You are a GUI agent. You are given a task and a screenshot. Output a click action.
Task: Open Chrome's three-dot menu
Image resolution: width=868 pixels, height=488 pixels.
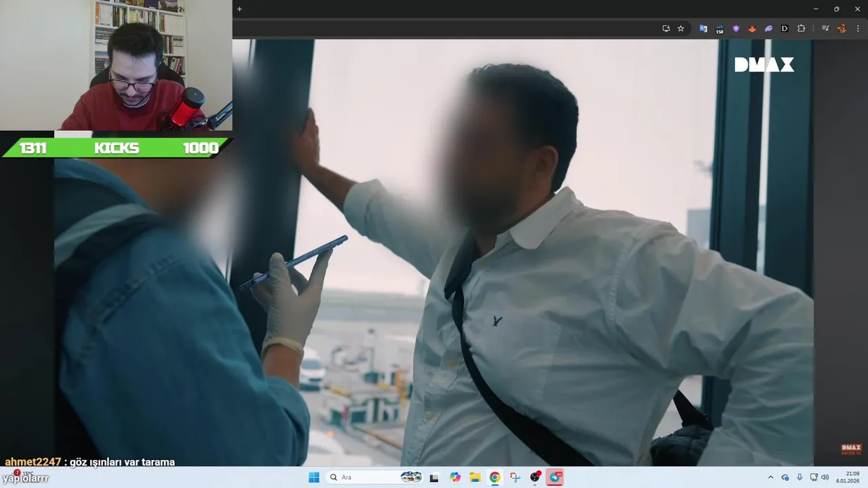(858, 28)
